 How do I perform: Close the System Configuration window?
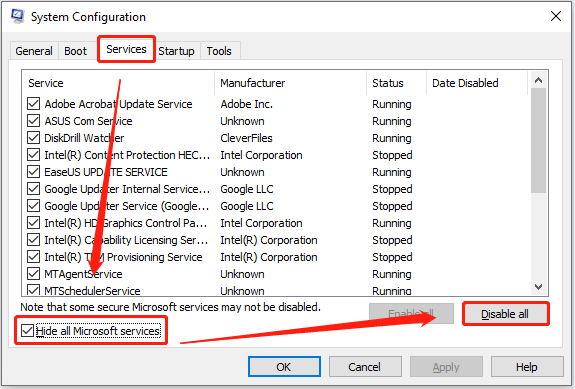[556, 16]
